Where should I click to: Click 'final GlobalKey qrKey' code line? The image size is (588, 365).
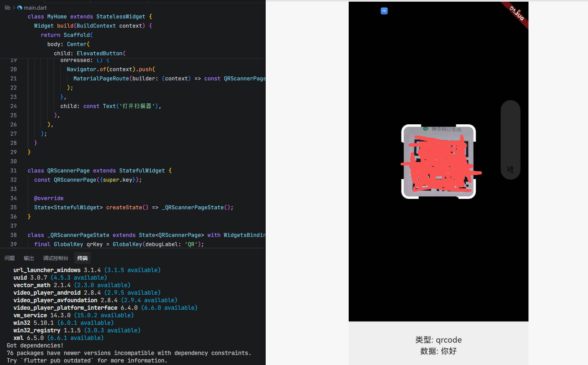(119, 244)
